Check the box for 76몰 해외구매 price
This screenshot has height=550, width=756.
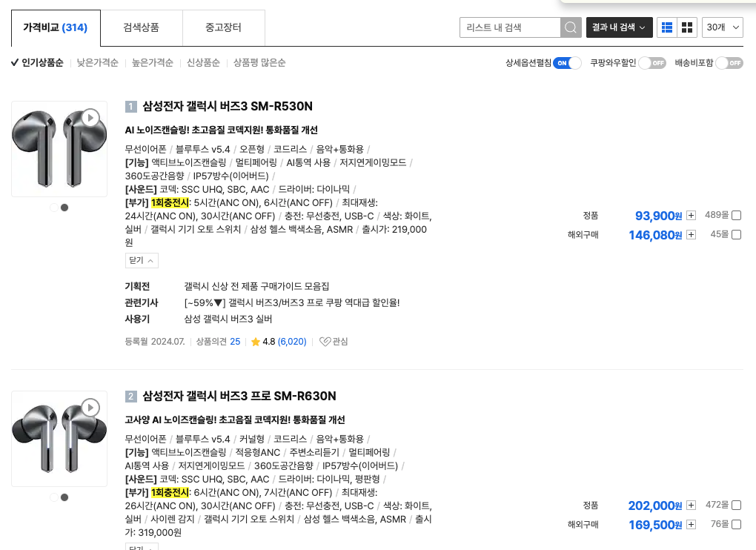click(x=736, y=525)
